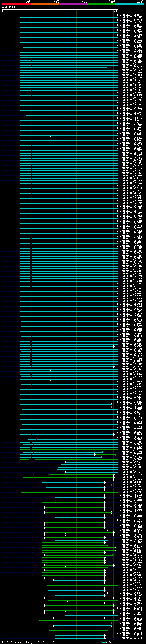Click the UniRef100_Q9XGG8 label

coord(131,530)
